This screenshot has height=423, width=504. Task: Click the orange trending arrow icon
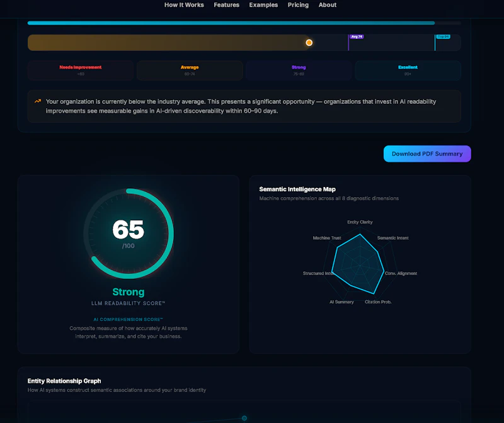click(x=38, y=101)
